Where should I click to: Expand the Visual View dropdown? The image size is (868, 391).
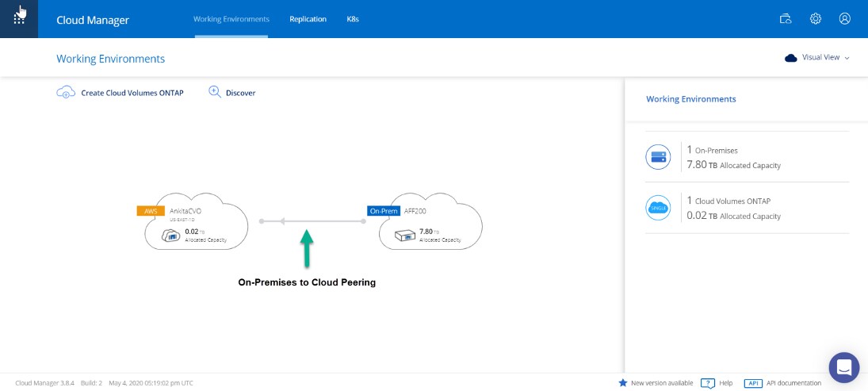[x=816, y=58]
